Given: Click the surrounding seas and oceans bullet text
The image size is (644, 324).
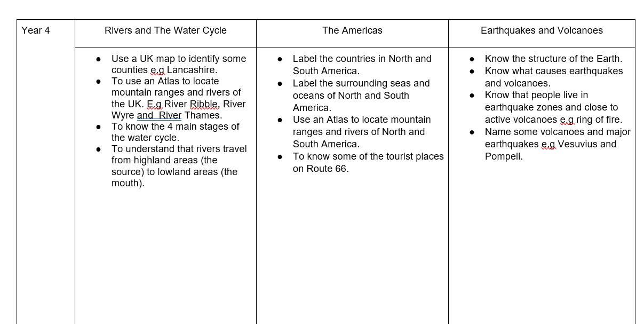Looking at the screenshot, I should click(x=361, y=83).
